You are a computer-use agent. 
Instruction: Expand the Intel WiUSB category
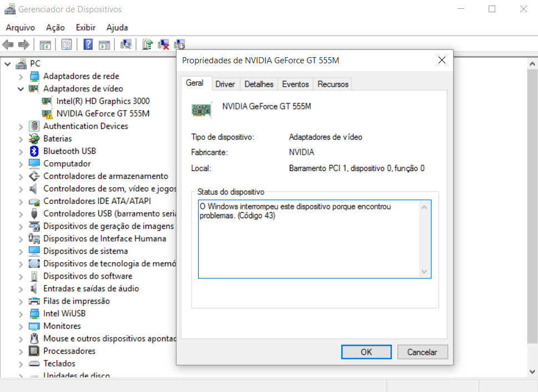pyautogui.click(x=21, y=314)
